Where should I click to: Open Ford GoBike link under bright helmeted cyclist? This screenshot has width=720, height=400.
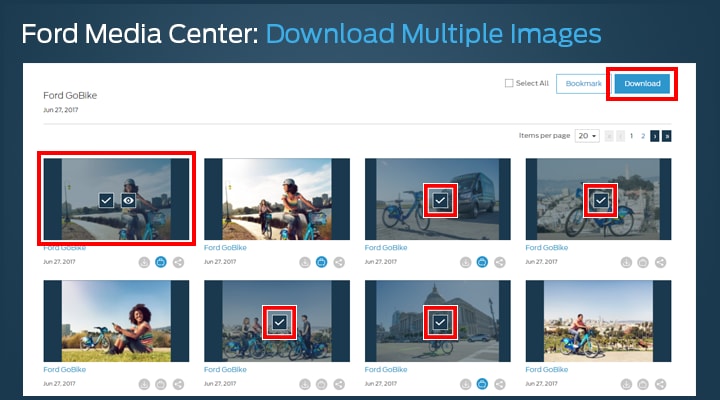pos(225,248)
